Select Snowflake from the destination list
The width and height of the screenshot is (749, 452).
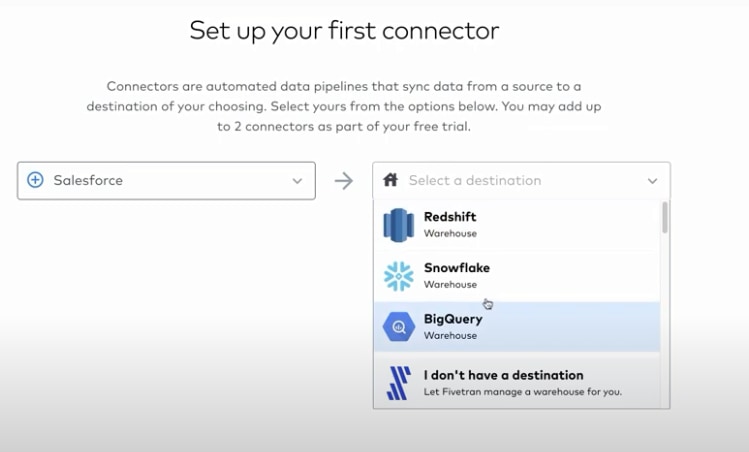click(x=517, y=276)
